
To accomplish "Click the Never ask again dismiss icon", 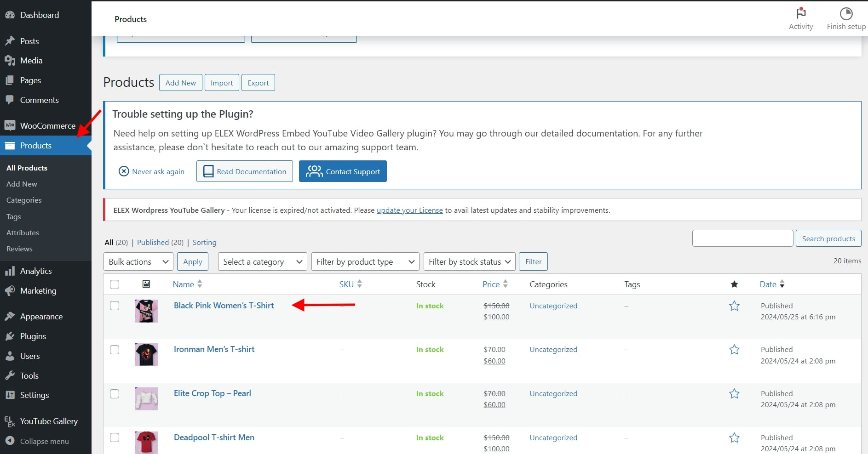I will point(124,171).
